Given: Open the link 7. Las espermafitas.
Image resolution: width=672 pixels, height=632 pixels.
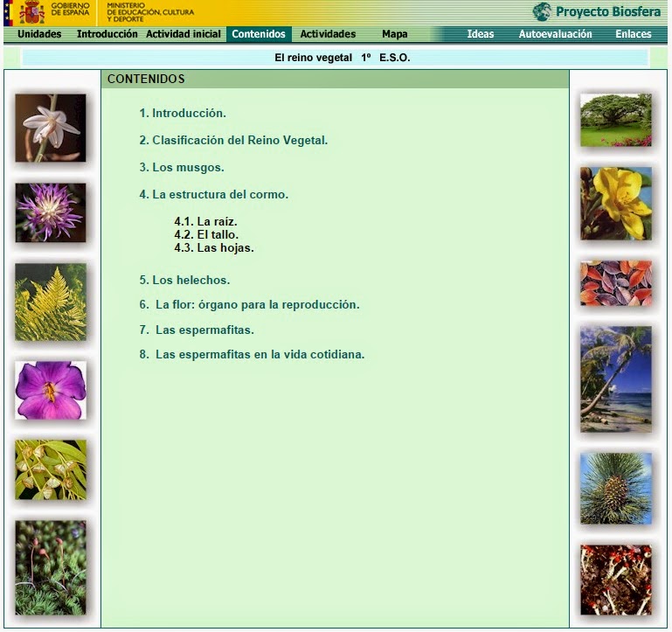Looking at the screenshot, I should (197, 330).
